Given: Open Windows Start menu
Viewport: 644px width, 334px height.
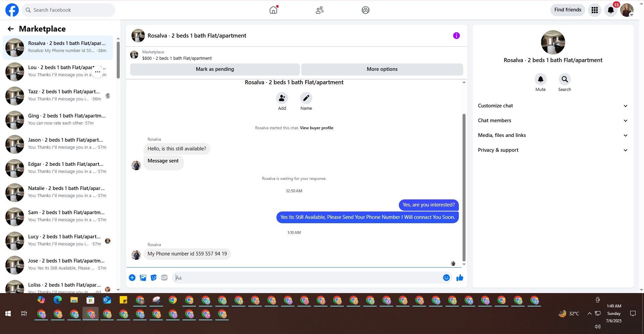Looking at the screenshot, I should pyautogui.click(x=8, y=314).
